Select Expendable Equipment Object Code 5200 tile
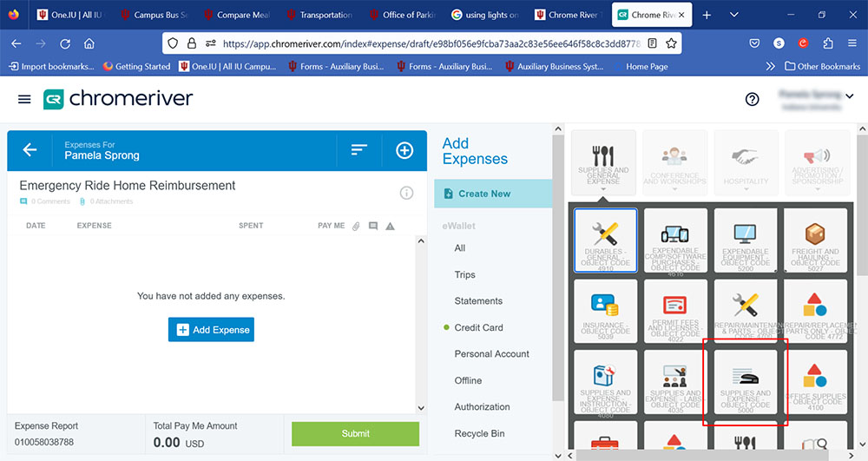868x461 pixels. (x=745, y=240)
